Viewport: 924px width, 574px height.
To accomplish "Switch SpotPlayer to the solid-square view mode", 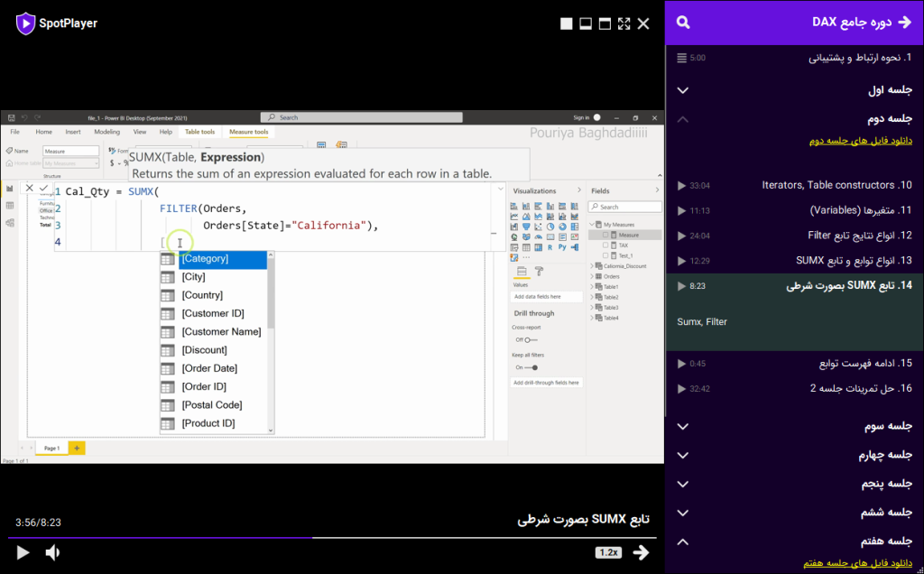I will [x=567, y=23].
